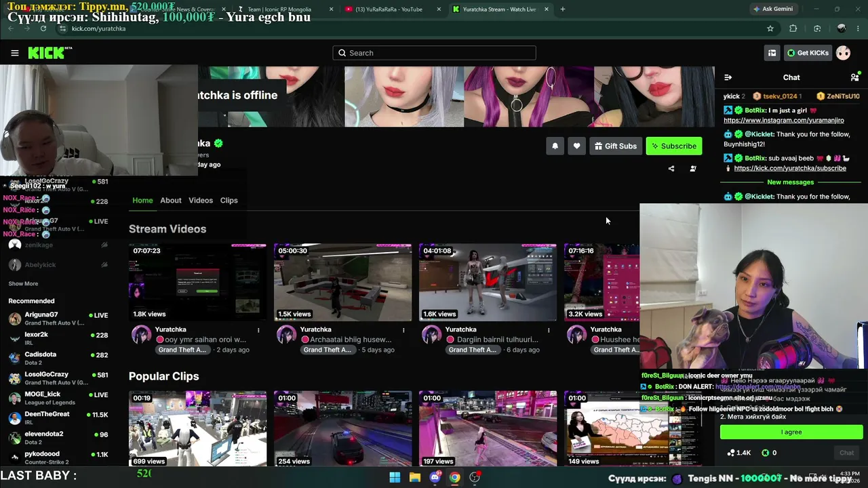Screen dimensions: 868x488
Task: Open the 04:01:08 stream video
Action: [488, 282]
